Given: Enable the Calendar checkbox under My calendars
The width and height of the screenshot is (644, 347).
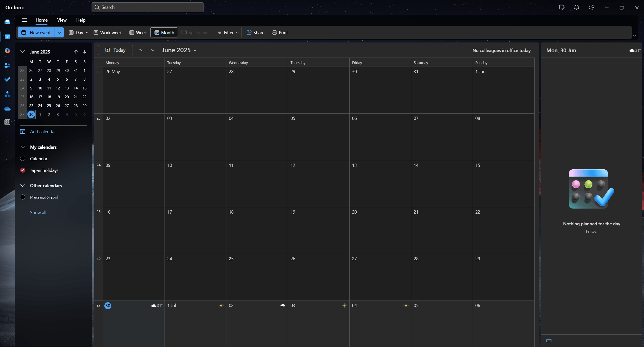Looking at the screenshot, I should tap(23, 159).
